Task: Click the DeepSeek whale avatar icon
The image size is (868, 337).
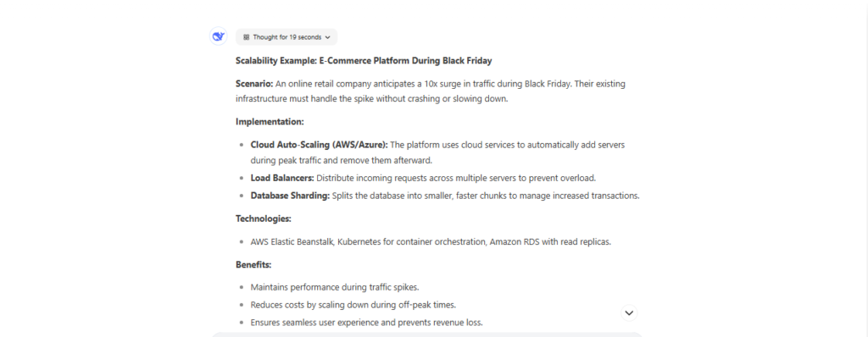Action: (219, 36)
